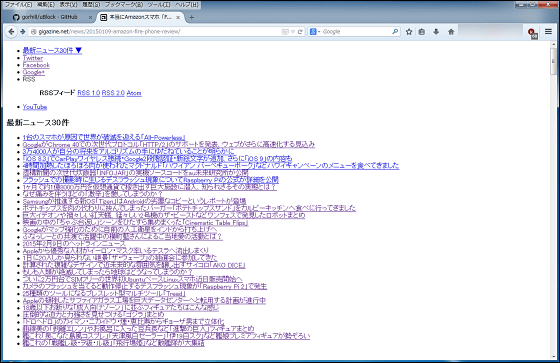Switch to the gorhill/uBlock GitHub tab
Viewport: 560px width, 363px height.
click(x=49, y=17)
